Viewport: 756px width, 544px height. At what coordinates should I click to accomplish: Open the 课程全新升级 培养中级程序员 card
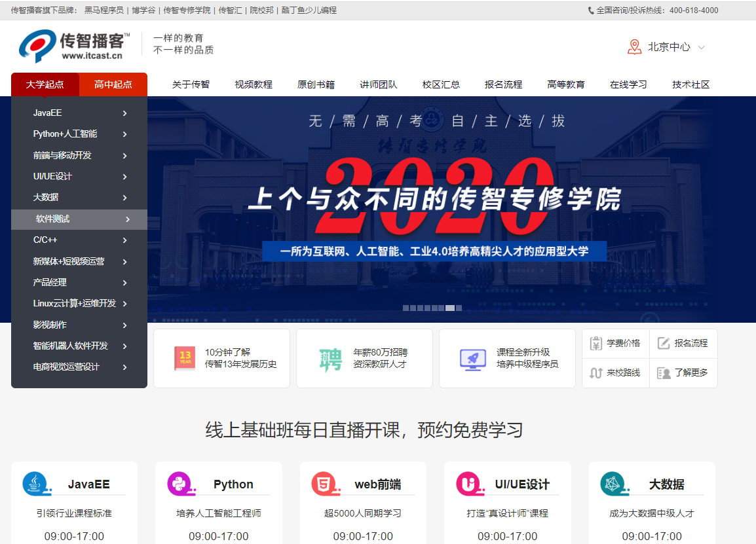(x=507, y=359)
